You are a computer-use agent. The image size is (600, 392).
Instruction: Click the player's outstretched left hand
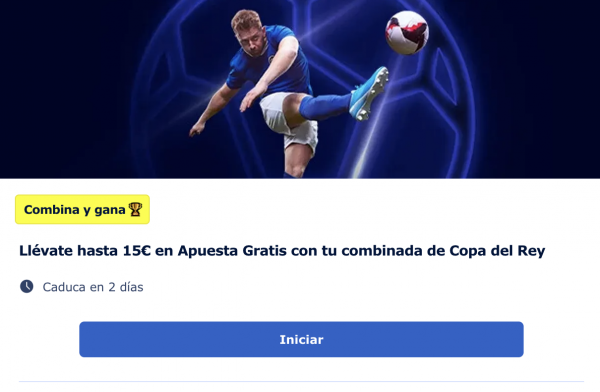(x=197, y=129)
